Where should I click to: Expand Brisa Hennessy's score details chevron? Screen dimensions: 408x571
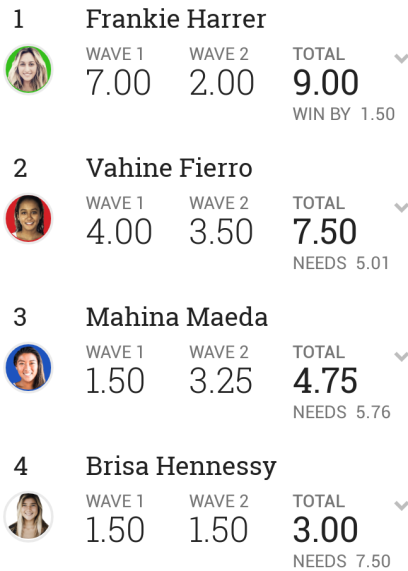click(401, 505)
